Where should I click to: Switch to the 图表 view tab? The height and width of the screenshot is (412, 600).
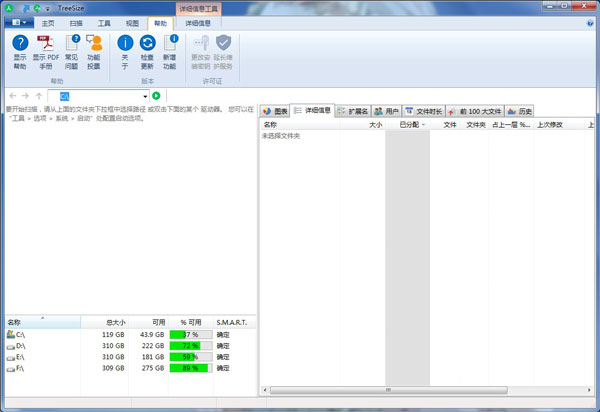[x=275, y=111]
